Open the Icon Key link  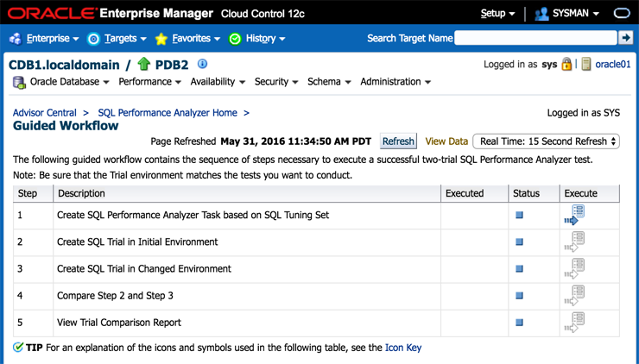[x=403, y=348]
